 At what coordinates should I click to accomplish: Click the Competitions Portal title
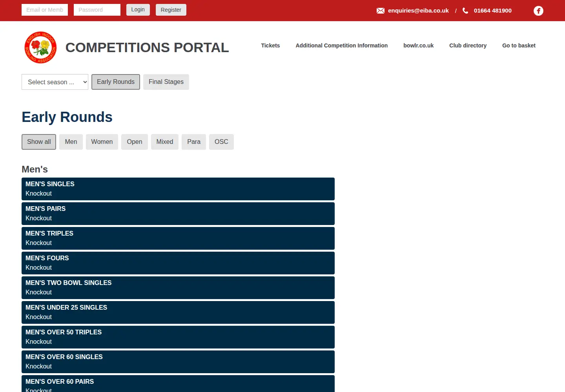147,47
